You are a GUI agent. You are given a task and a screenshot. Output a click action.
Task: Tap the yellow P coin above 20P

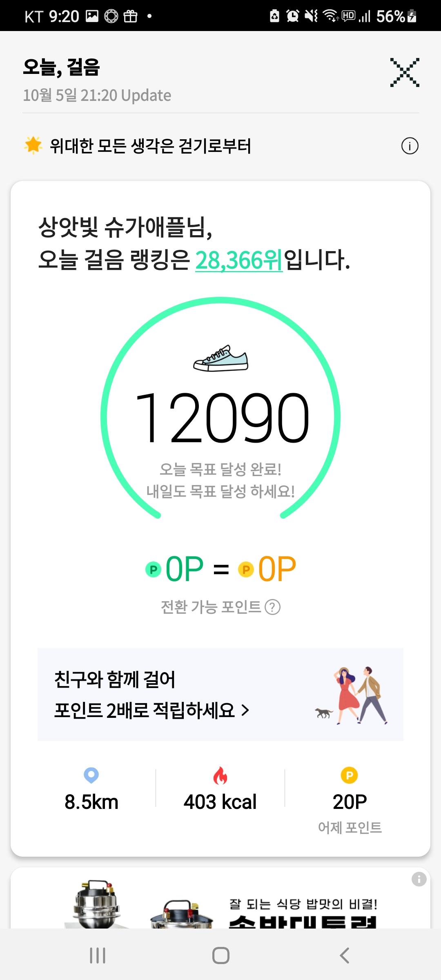[x=349, y=775]
